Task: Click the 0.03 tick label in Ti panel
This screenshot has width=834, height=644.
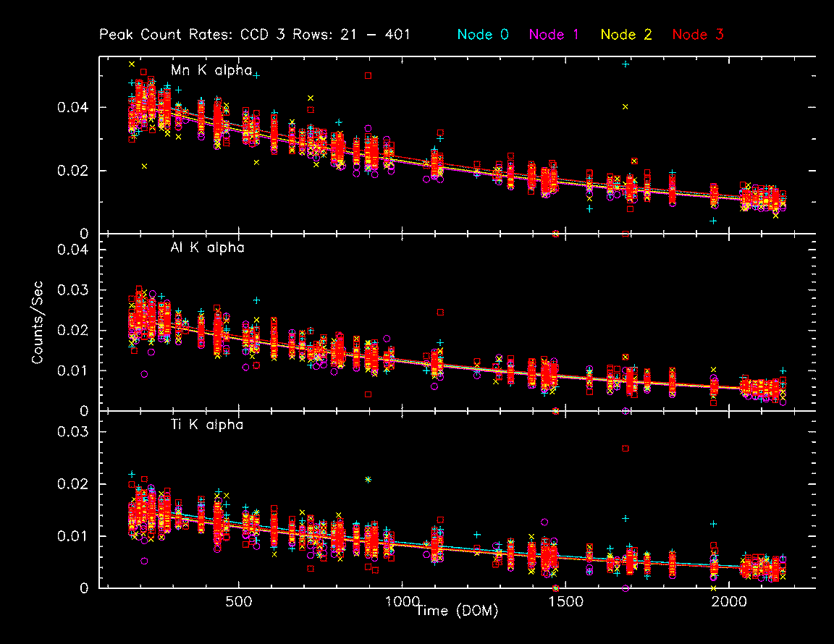Action: [75, 432]
